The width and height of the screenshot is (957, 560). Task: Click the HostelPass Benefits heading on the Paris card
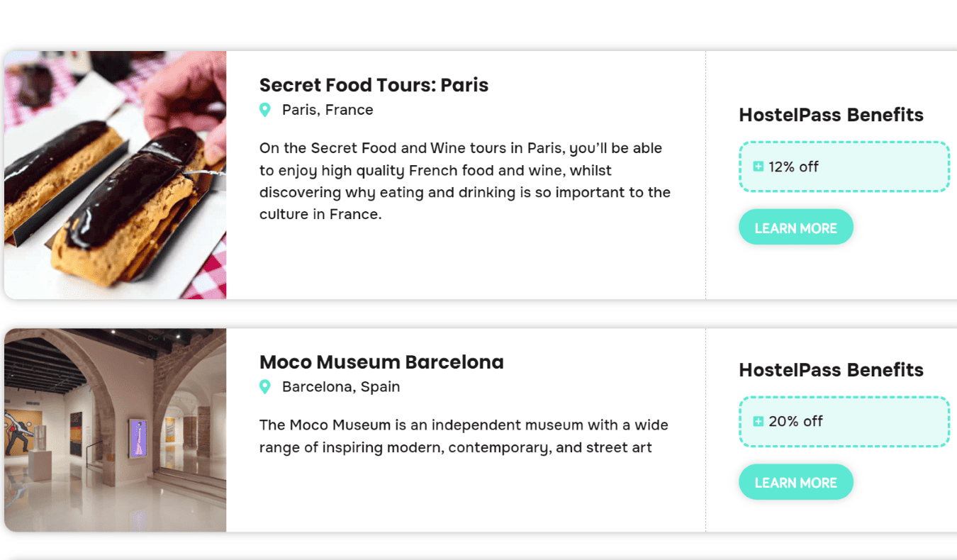point(831,114)
